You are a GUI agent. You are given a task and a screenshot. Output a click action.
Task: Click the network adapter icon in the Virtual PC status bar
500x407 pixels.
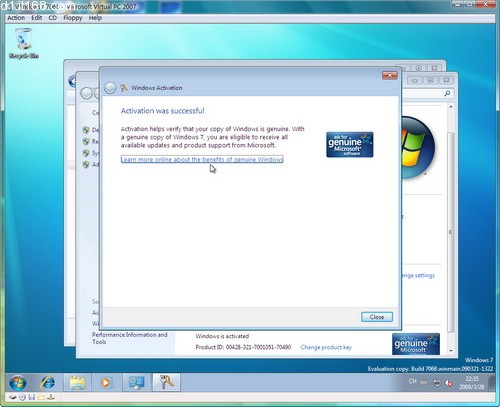pyautogui.click(x=51, y=397)
